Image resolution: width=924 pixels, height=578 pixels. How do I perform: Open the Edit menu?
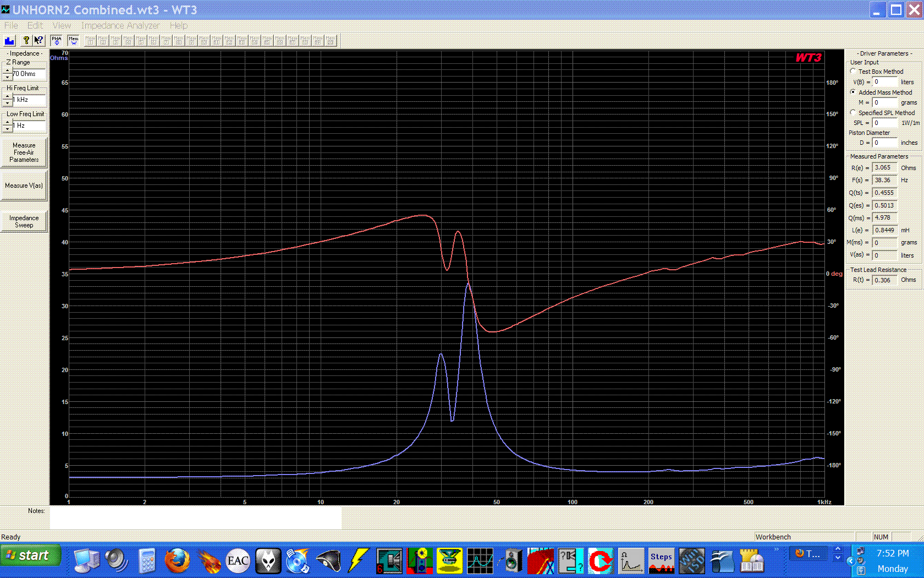point(35,25)
